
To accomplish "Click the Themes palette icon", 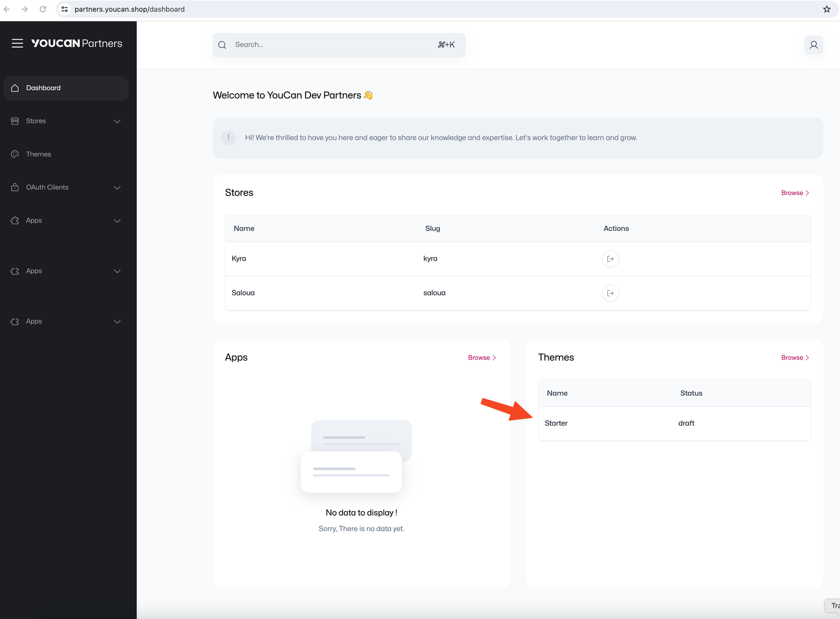I will [x=14, y=154].
